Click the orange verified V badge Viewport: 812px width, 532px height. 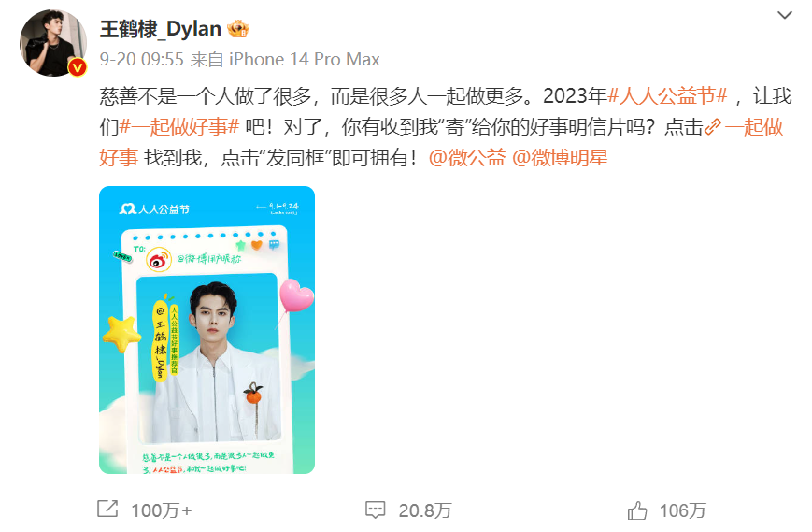click(78, 67)
